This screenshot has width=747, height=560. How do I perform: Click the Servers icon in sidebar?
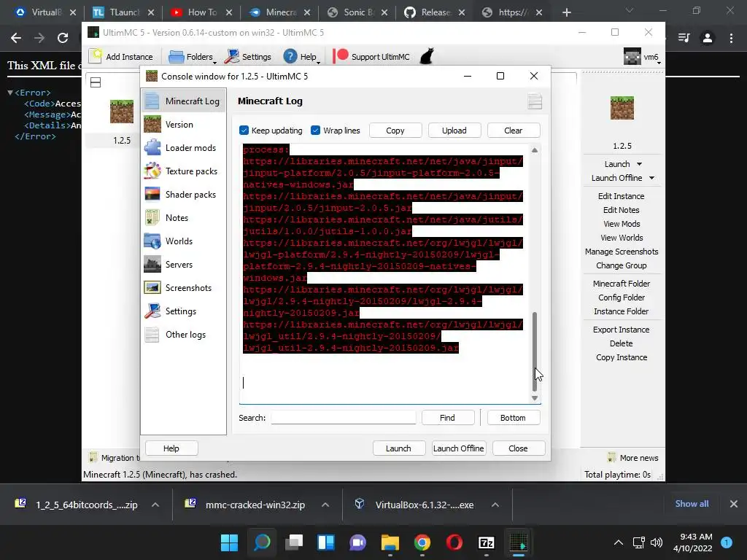[152, 264]
